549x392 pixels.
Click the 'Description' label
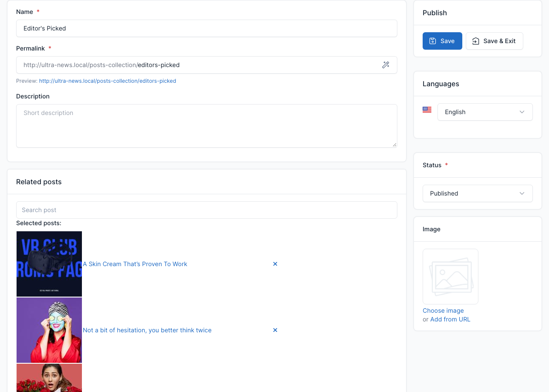[33, 96]
